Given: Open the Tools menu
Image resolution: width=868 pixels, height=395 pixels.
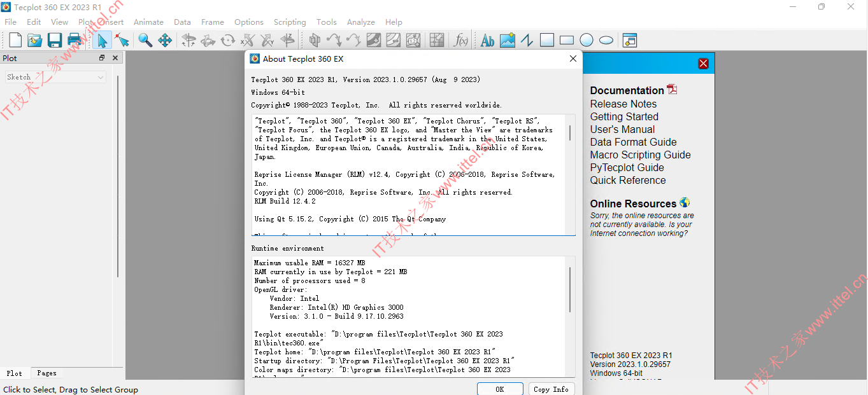Looking at the screenshot, I should [x=327, y=22].
